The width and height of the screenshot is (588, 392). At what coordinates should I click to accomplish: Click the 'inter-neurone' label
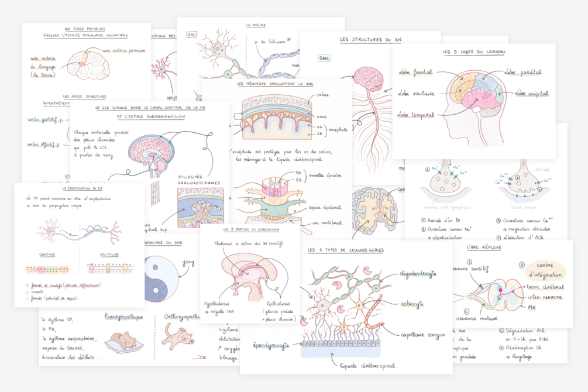tap(545, 297)
